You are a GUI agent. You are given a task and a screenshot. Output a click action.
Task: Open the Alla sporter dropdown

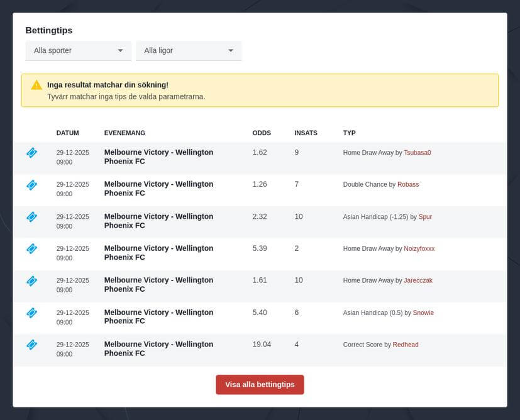(78, 50)
